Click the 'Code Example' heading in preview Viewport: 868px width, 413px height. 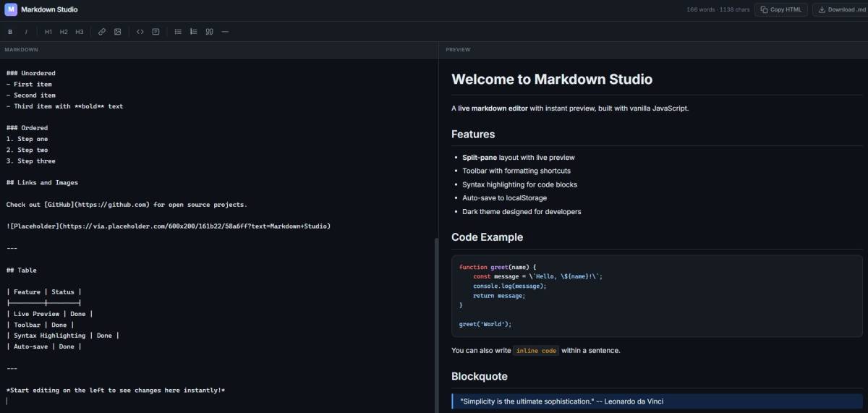487,237
